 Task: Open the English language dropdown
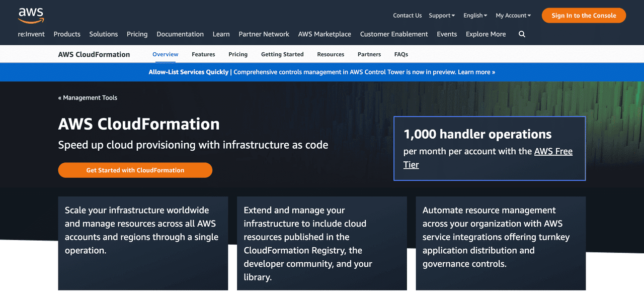point(475,16)
